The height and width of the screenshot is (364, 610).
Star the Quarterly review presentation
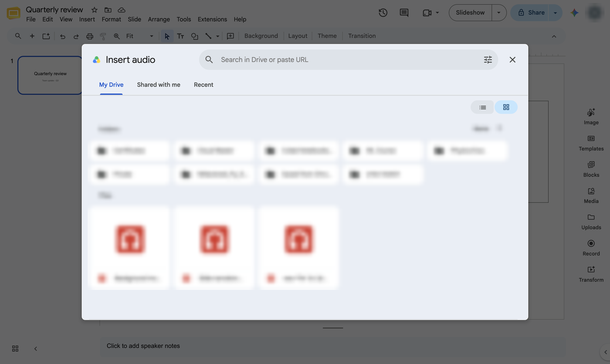point(94,10)
